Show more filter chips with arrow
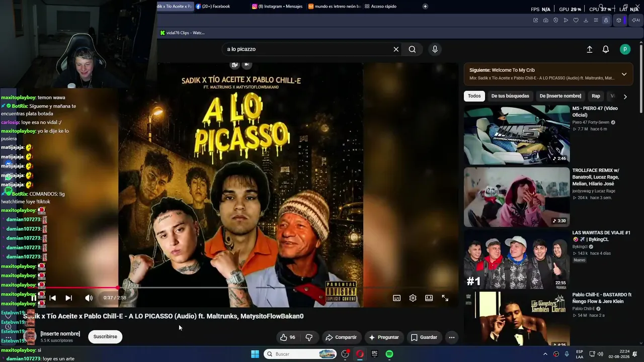 (x=625, y=97)
